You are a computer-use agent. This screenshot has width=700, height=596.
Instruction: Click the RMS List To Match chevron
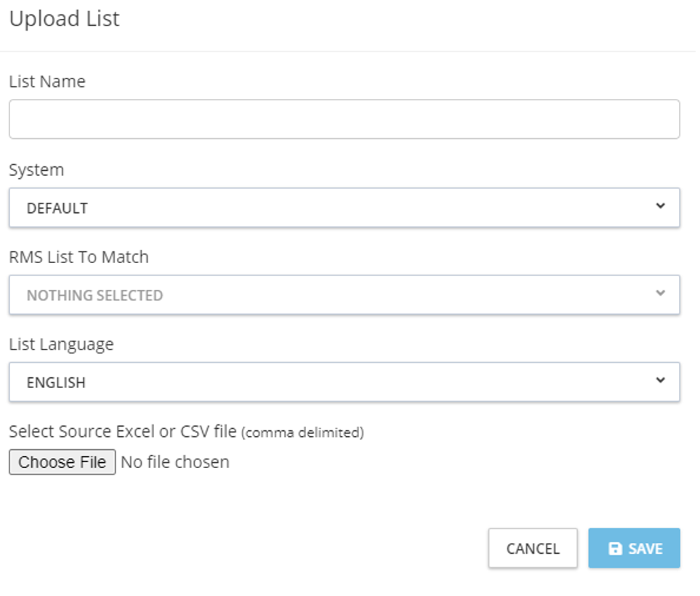pos(660,294)
